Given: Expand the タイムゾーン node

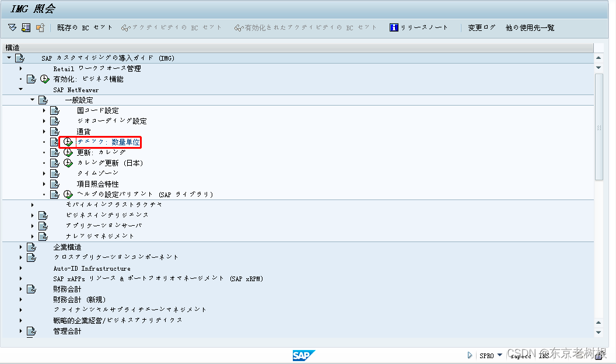Looking at the screenshot, I should coord(44,173).
